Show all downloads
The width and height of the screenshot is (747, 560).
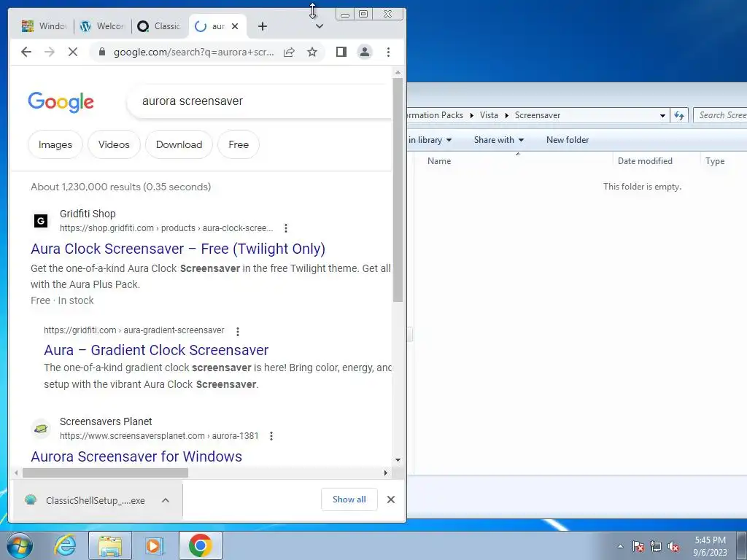[349, 499]
